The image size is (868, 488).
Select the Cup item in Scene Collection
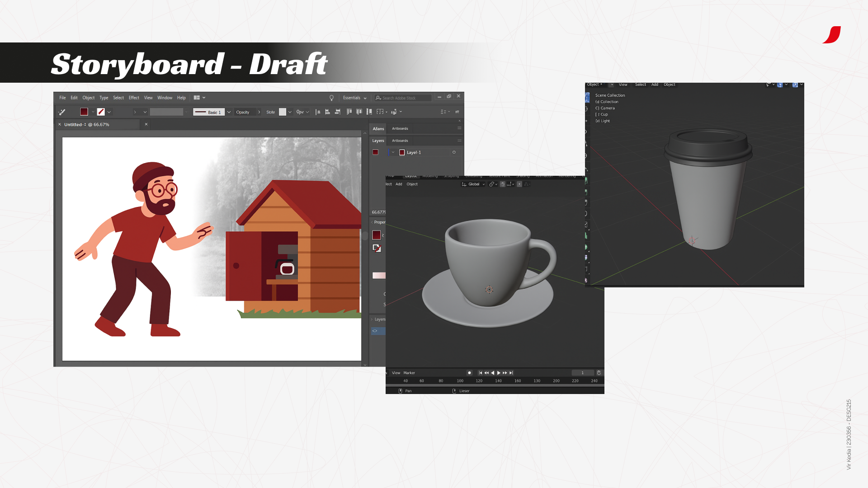point(601,114)
